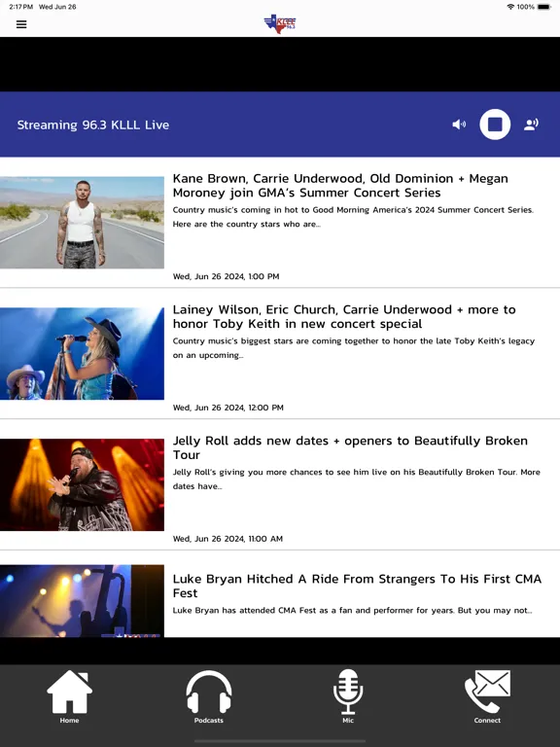This screenshot has width=560, height=747.
Task: Open the Lainey Wilson singing photo thumbnail
Action: (82, 353)
